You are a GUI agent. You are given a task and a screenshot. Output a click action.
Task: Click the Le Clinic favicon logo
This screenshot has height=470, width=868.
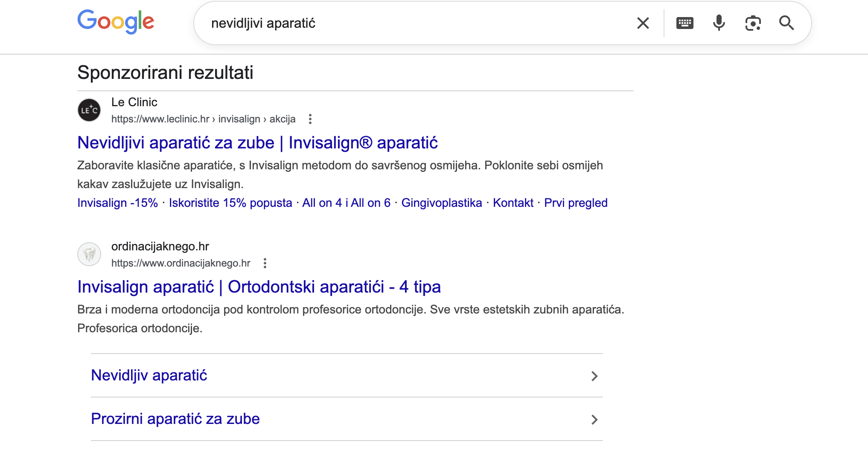[89, 110]
